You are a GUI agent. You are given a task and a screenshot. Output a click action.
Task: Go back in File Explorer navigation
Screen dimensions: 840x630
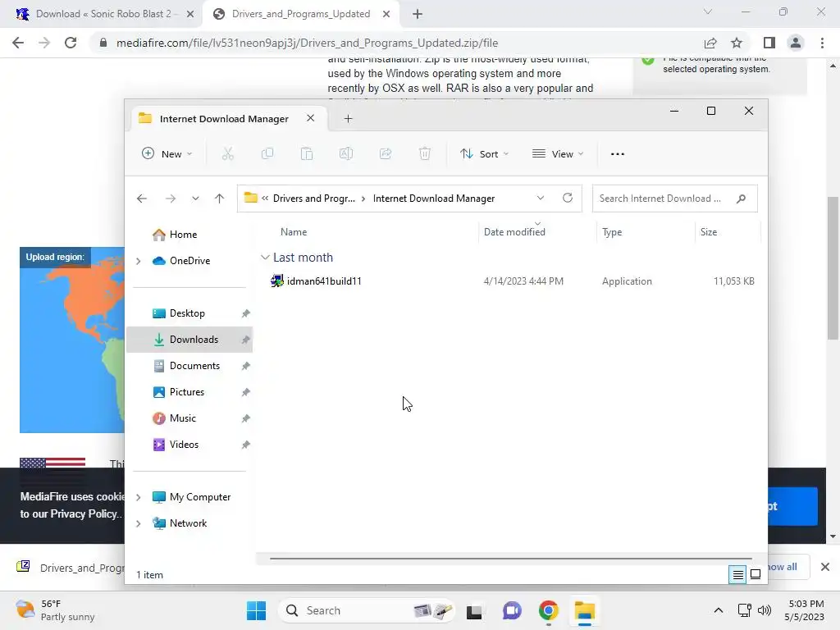141,199
